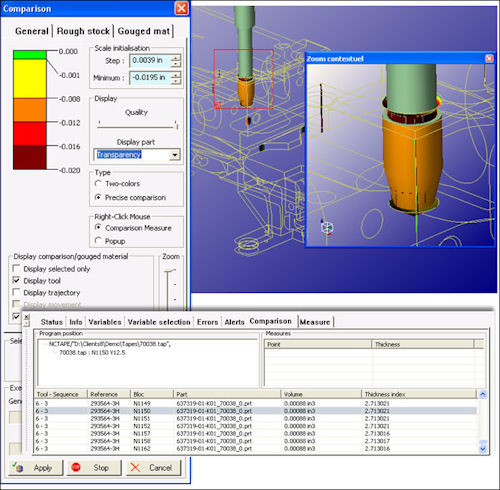Viewport: 500px width, 490px height.
Task: Decrease the Minimum value with down arrow
Action: [x=176, y=81]
